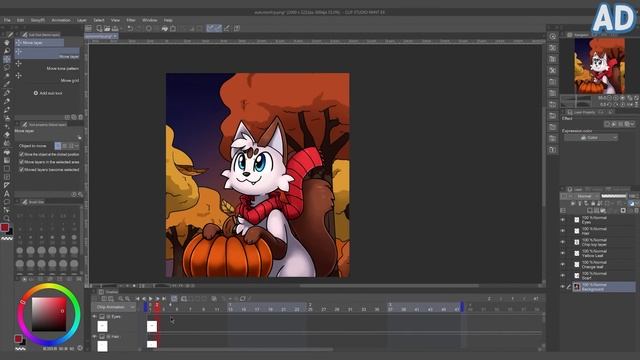Open the Normal blending mode dropdown
Screen dimensions: 640x360
pos(586,196)
